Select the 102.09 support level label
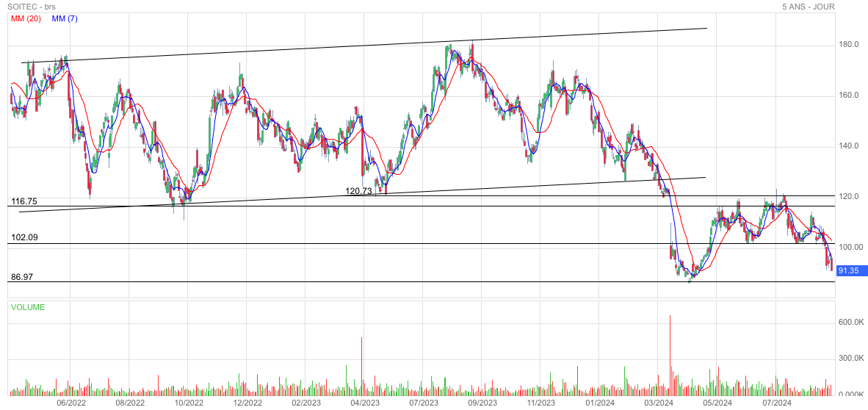868x410 pixels. coord(23,238)
